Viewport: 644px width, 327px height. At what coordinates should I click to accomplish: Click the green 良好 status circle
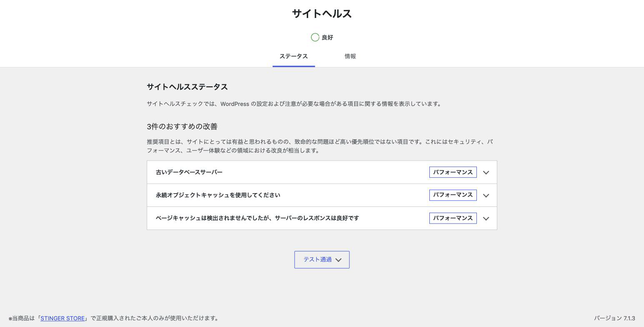click(x=315, y=38)
